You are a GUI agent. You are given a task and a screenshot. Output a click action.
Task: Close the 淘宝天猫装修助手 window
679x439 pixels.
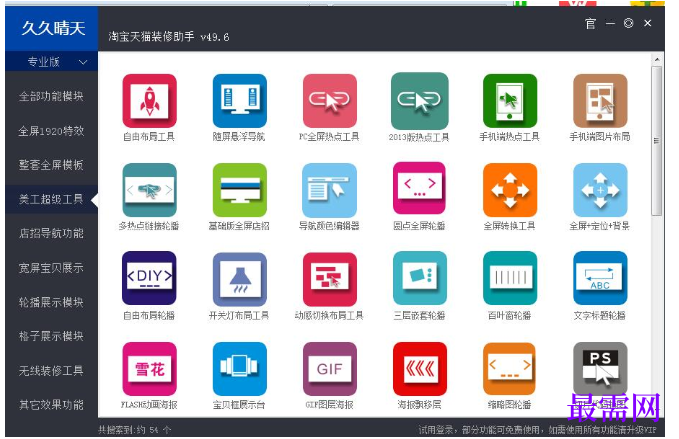pos(647,23)
